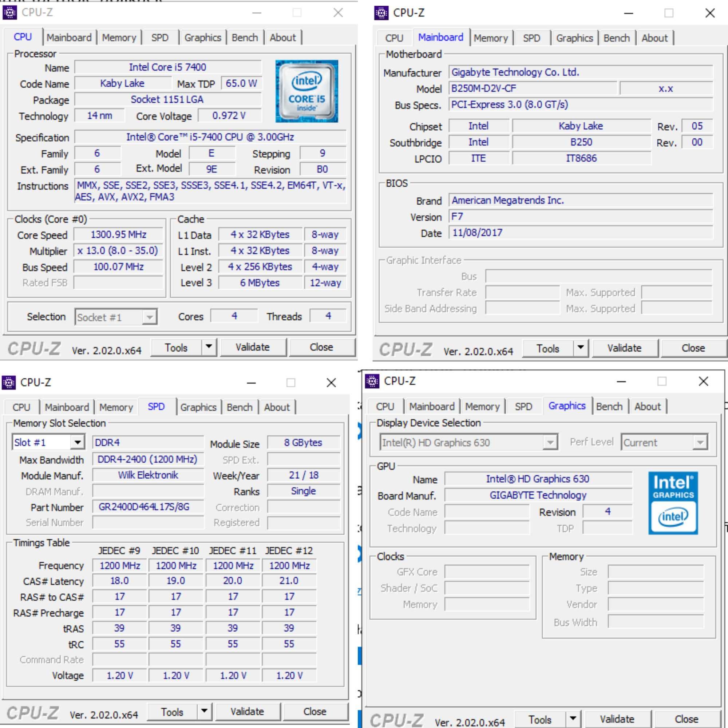Select SPD tab in Graphics window

(x=523, y=407)
